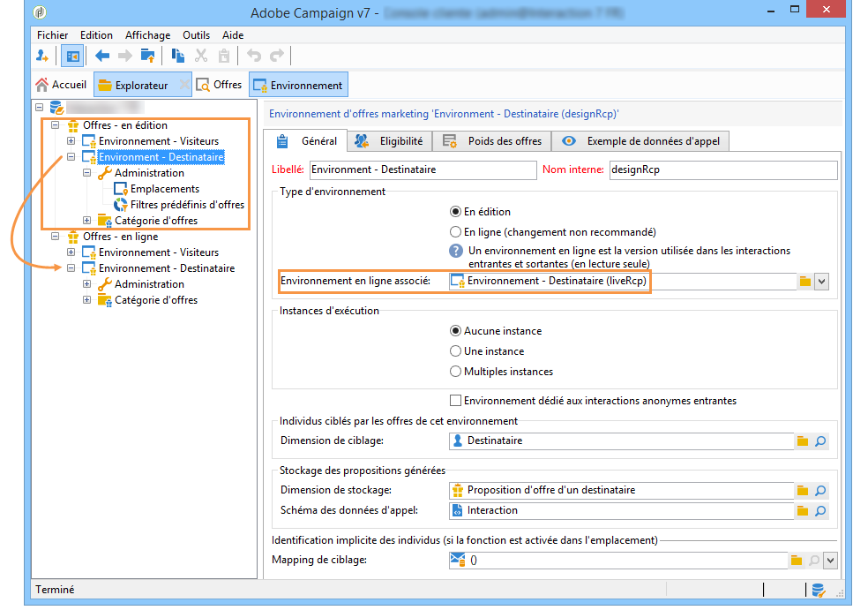Click the paste clipboard toolbar icon
Screen dimensions: 868x610
(224, 56)
